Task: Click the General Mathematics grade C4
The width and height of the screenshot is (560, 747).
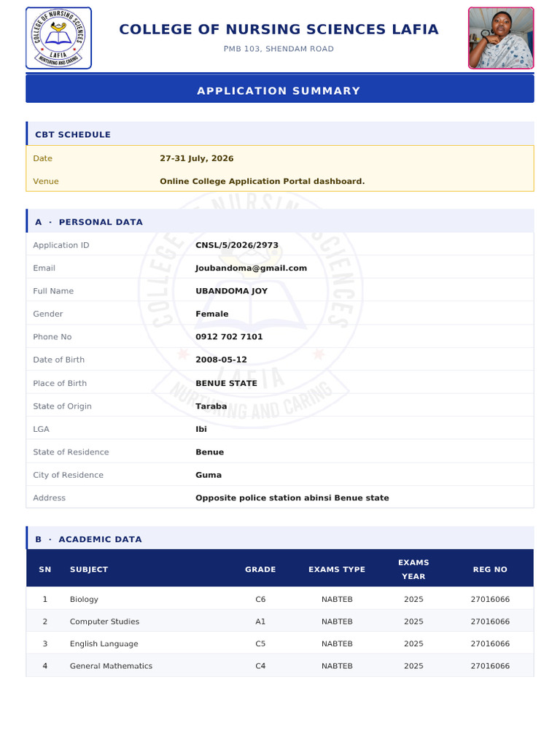Action: click(260, 665)
